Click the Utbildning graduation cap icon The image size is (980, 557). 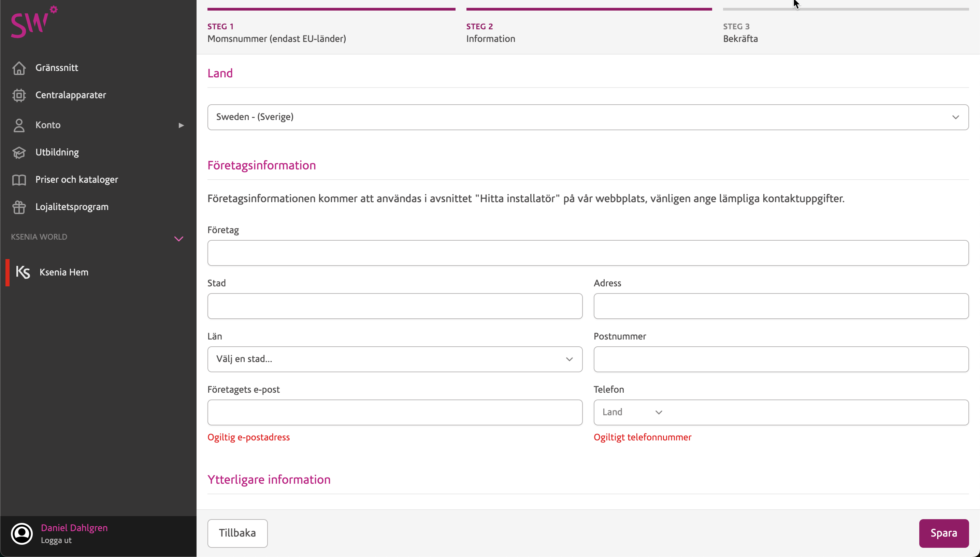point(19,153)
